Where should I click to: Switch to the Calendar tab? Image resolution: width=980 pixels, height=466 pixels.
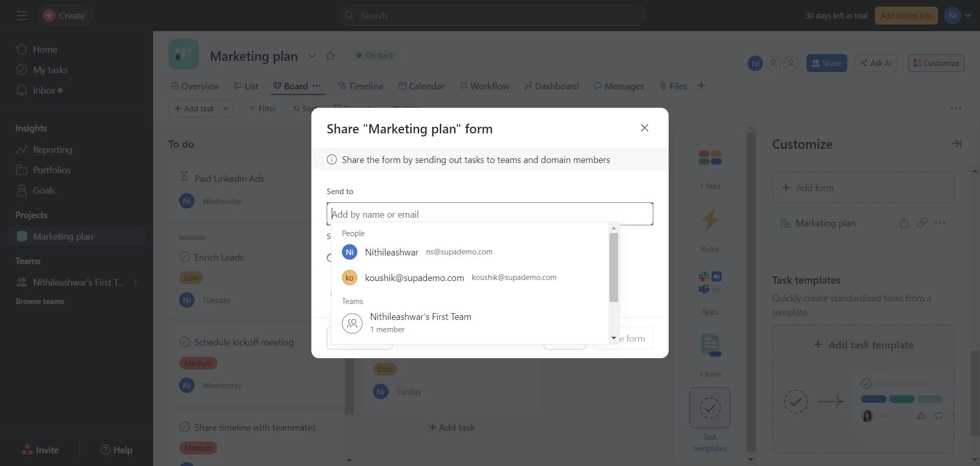pyautogui.click(x=427, y=86)
